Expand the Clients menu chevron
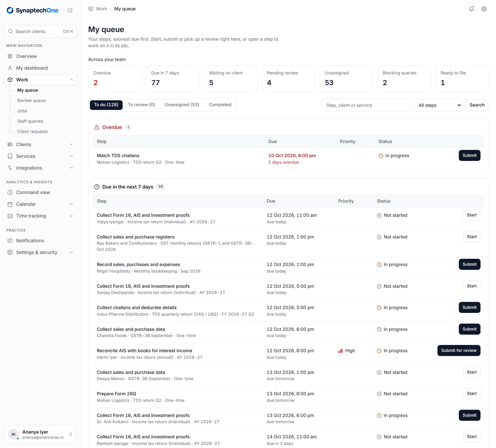The width and height of the screenshot is (496, 448). pyautogui.click(x=71, y=145)
